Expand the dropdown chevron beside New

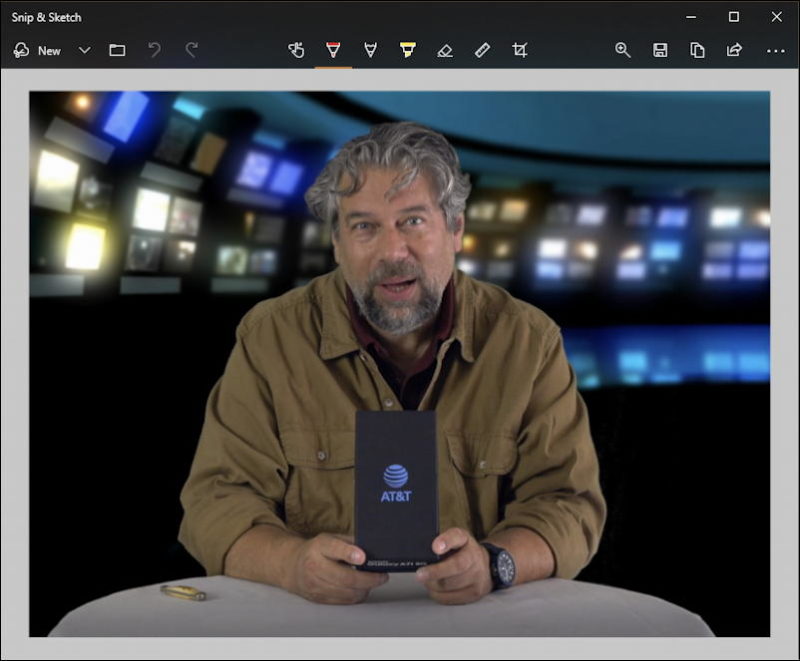pos(84,50)
